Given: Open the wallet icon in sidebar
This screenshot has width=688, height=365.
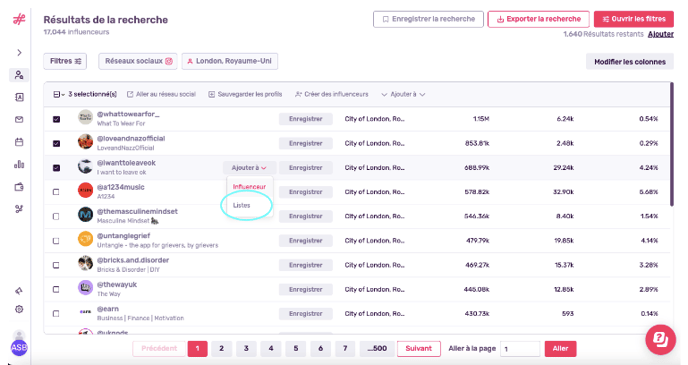Looking at the screenshot, I should click(x=19, y=187).
